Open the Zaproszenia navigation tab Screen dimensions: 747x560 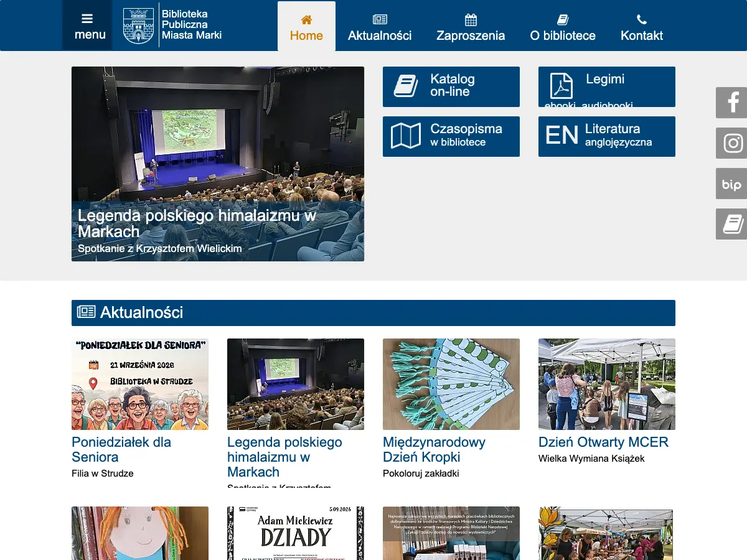pos(471,26)
